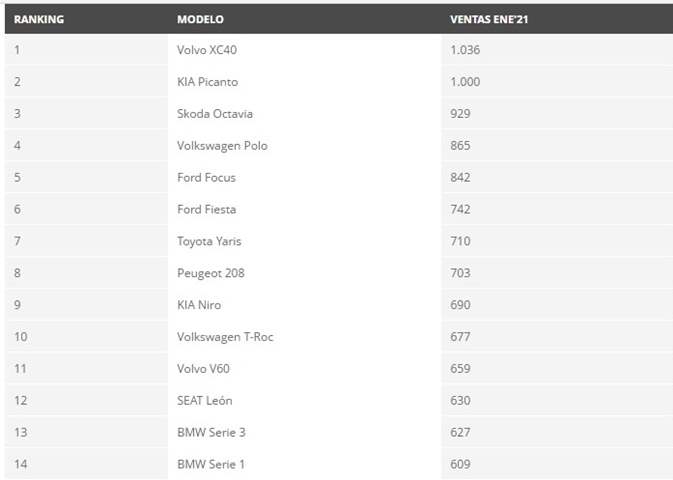Click the Skoda Octavia model name
Viewport: 673px width, 480px height.
click(x=216, y=114)
